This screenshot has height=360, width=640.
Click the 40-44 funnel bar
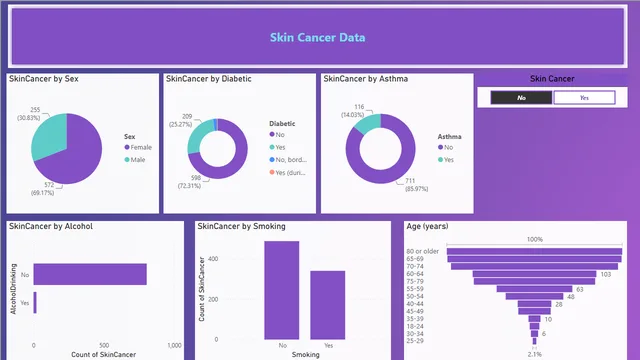click(x=534, y=304)
